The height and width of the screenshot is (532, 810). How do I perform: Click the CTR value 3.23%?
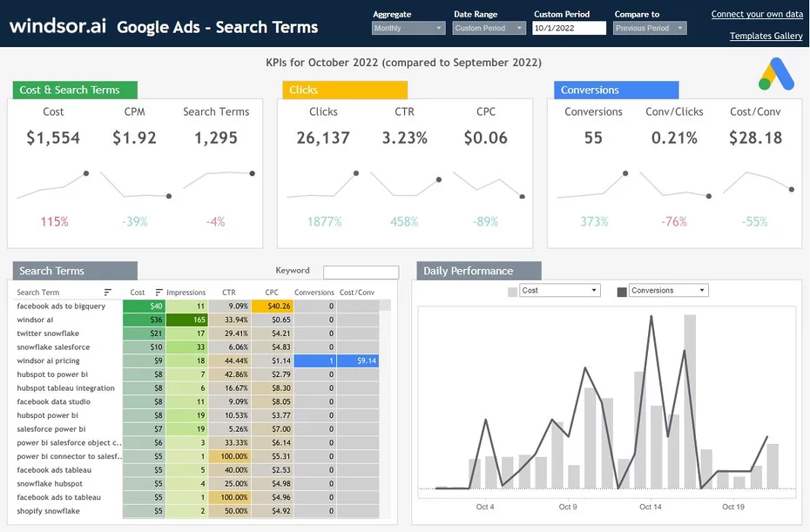point(404,138)
